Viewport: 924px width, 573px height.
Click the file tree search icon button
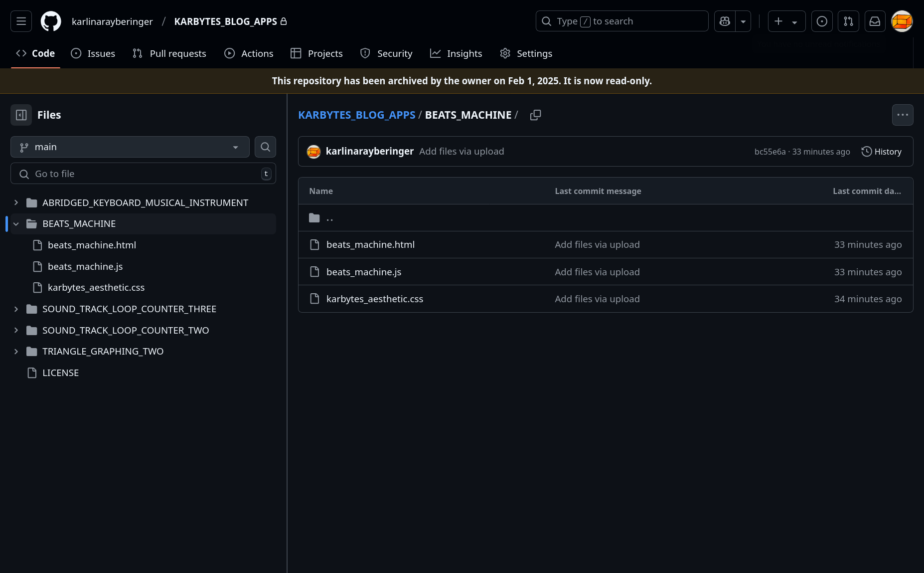pos(265,147)
